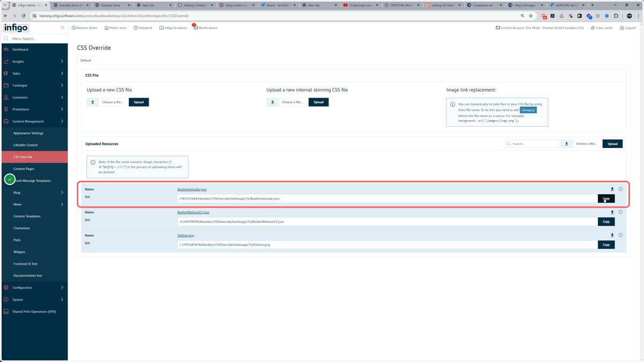Click the Promotions icon in sidebar
Screen dimensions: 644x362
(x=6, y=109)
